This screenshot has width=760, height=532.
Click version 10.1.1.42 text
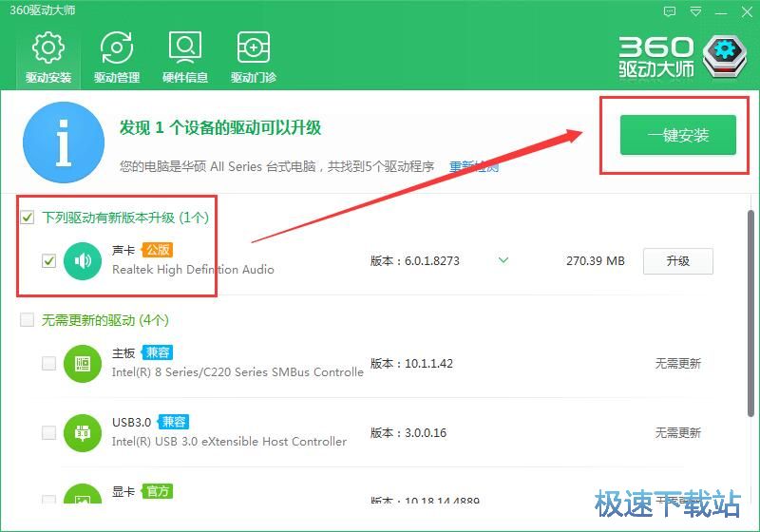click(428, 364)
